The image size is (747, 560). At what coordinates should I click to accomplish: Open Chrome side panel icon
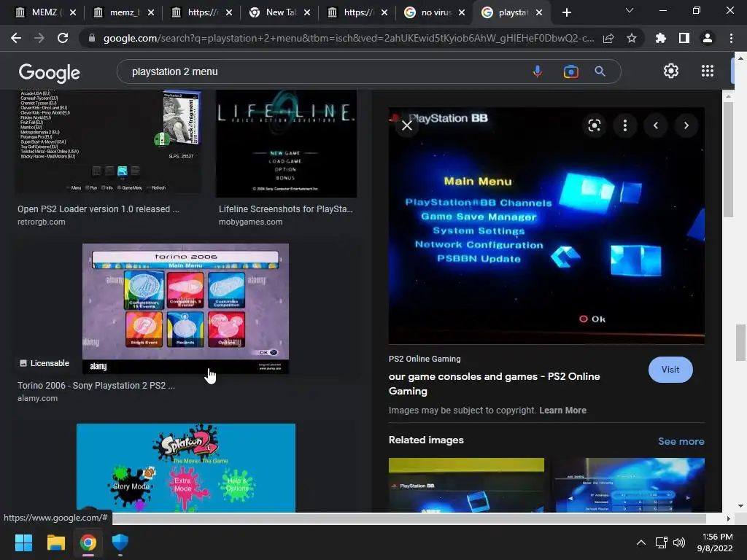click(684, 38)
